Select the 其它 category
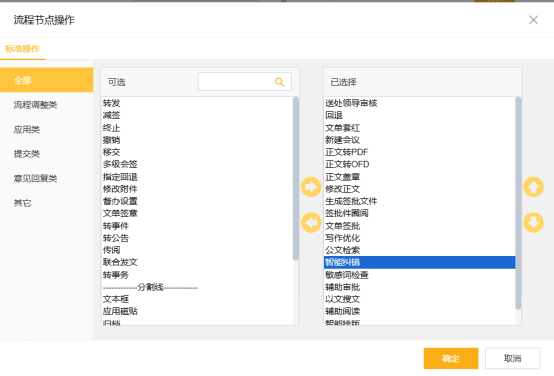The image size is (554, 376). (x=46, y=203)
